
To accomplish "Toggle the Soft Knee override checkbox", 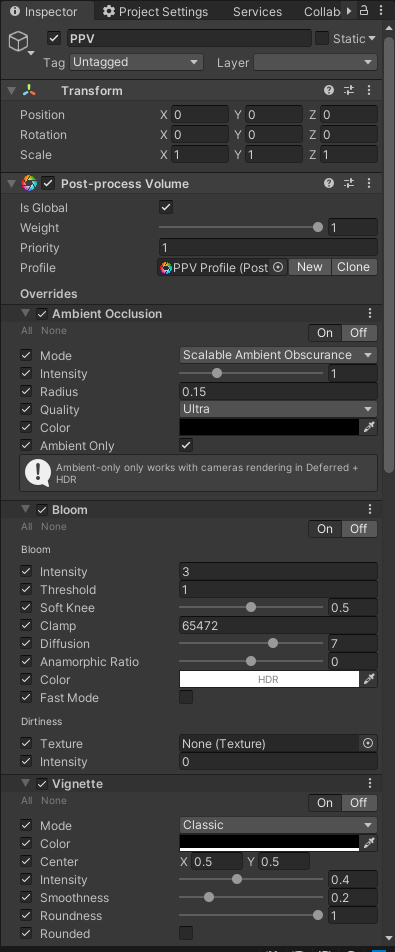I will 26,607.
